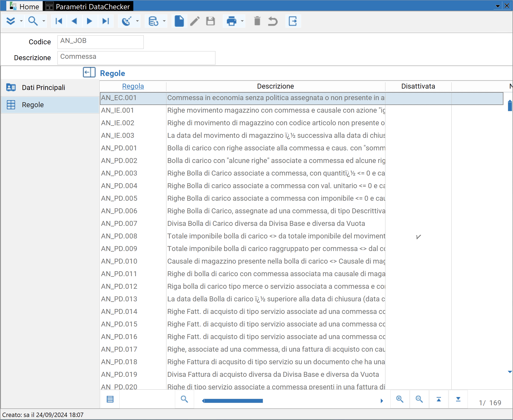Image resolution: width=513 pixels, height=420 pixels.
Task: Click the Descrizione input field
Action: (x=136, y=58)
